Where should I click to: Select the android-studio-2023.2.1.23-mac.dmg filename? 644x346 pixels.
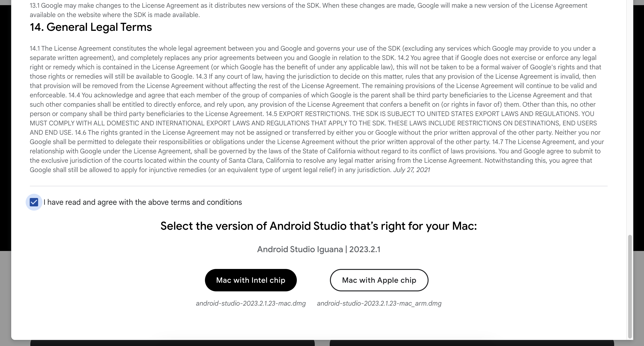251,303
